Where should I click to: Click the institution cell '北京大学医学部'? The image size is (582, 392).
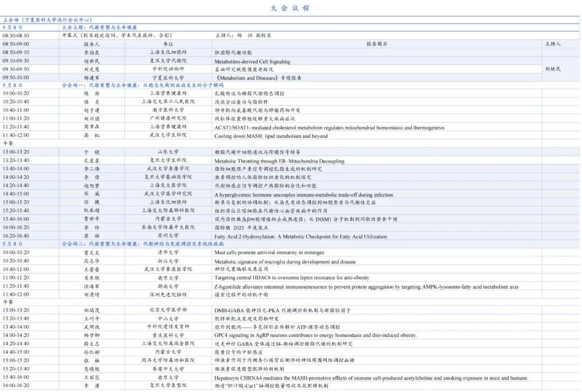(x=168, y=310)
